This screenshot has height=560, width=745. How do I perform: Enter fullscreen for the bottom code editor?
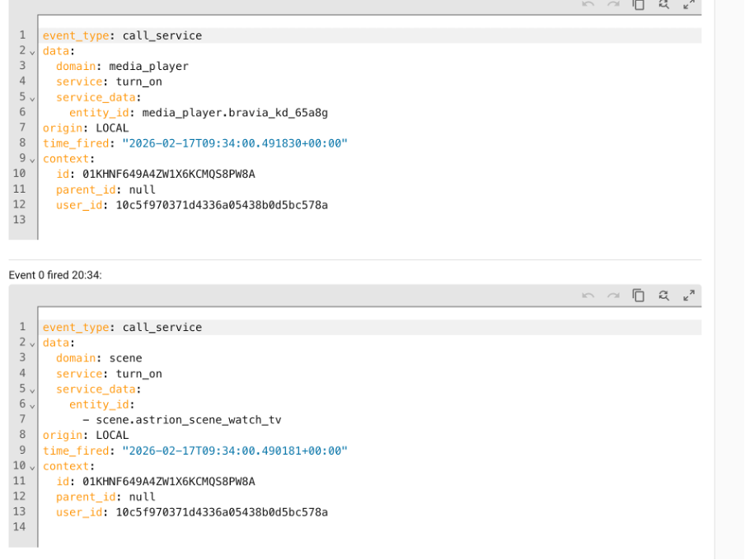tap(689, 296)
